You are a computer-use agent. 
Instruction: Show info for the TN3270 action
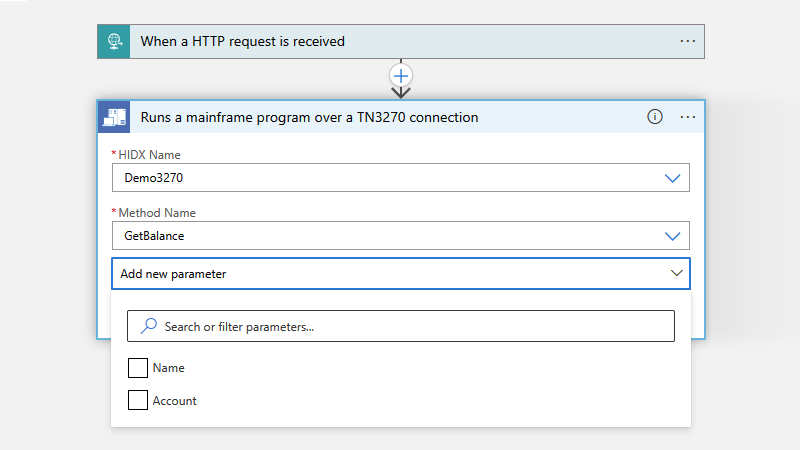pyautogui.click(x=655, y=117)
